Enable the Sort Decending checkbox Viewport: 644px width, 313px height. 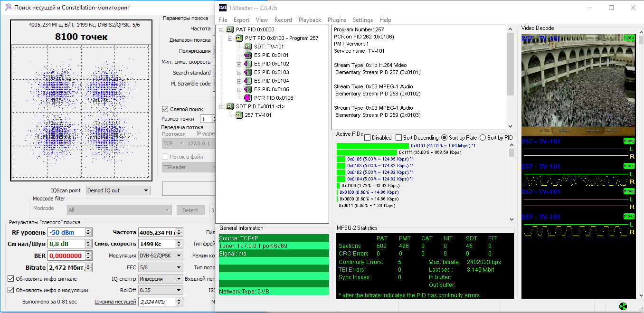point(399,138)
